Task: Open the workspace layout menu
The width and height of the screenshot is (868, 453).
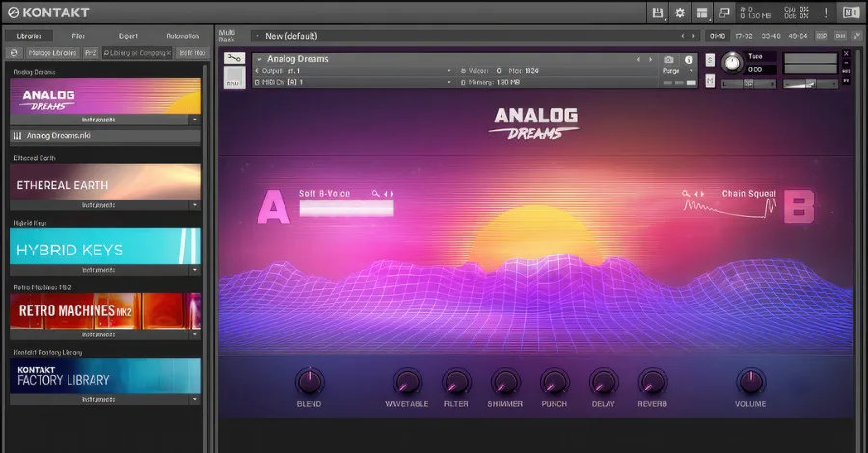Action: [702, 13]
